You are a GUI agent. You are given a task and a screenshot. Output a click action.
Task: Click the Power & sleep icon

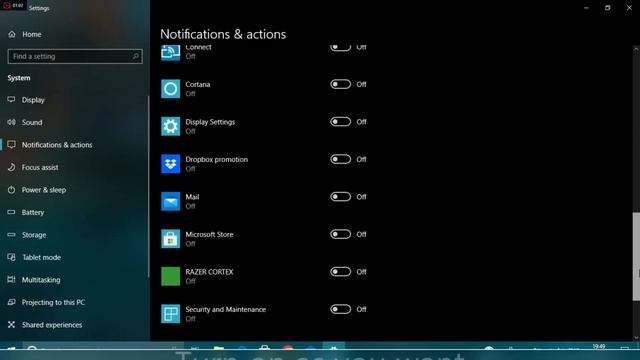click(x=11, y=189)
